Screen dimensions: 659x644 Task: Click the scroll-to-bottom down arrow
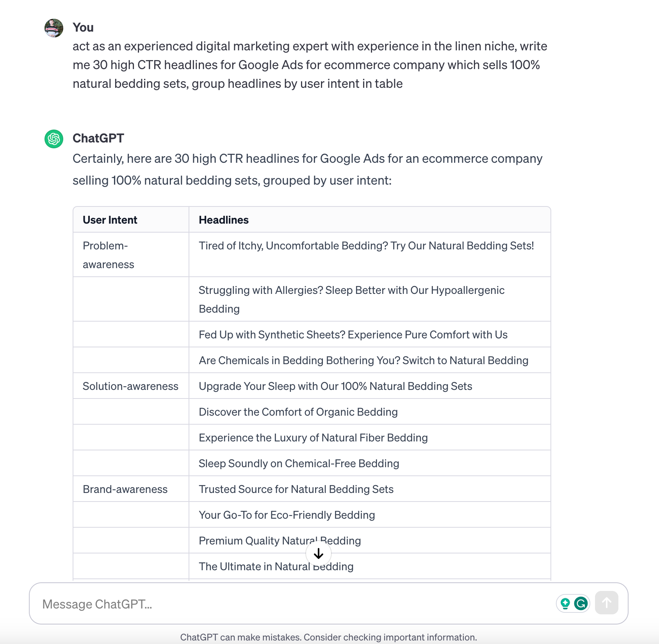319,553
